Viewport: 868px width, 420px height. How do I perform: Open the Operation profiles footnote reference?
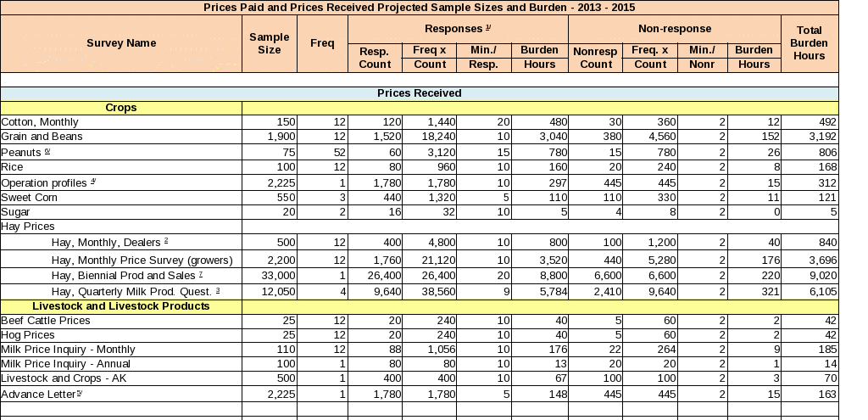[x=92, y=181]
